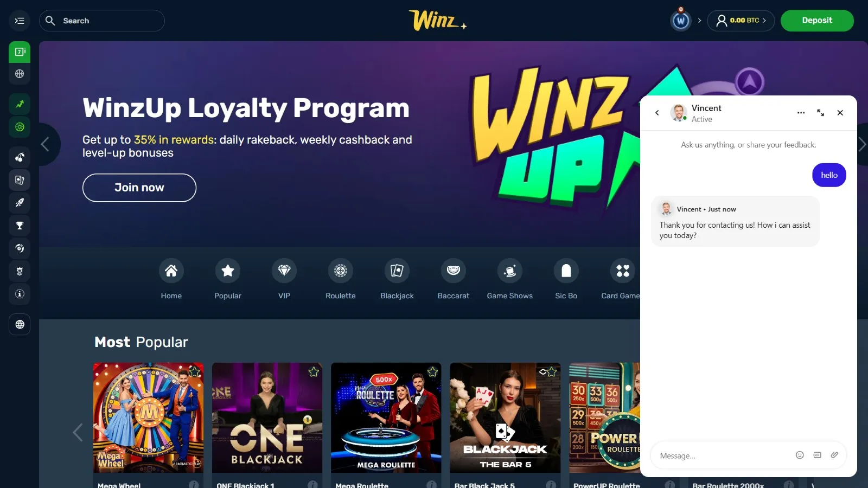Viewport: 868px width, 488px height.
Task: Click the W loyalty level badge
Action: point(681,21)
